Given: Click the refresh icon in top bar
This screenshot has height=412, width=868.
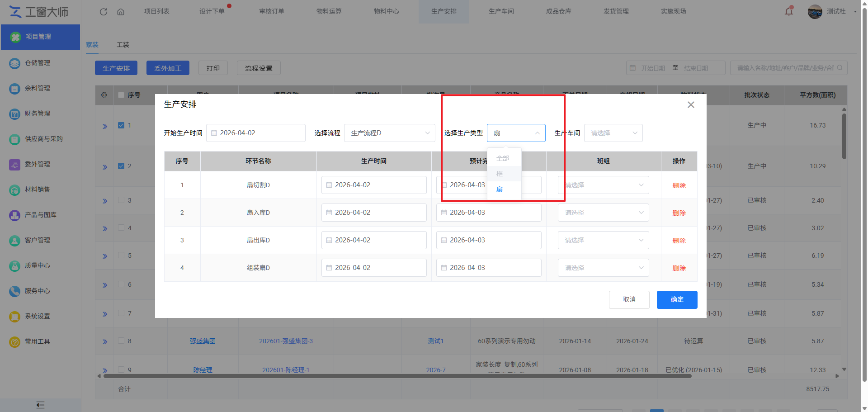Looking at the screenshot, I should point(104,12).
